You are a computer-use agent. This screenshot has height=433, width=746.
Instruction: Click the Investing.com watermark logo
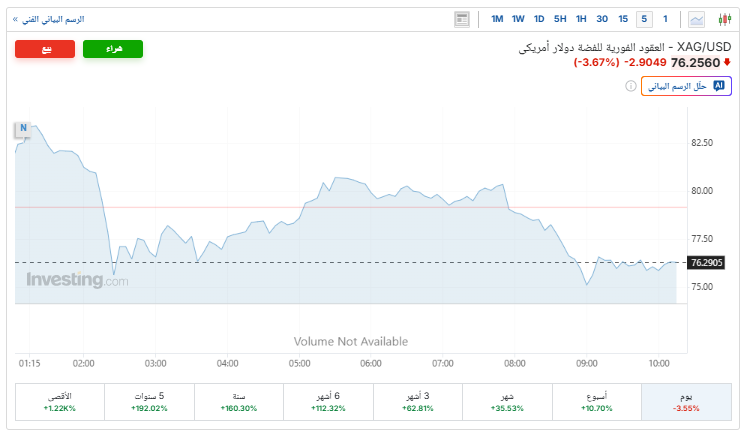77,281
